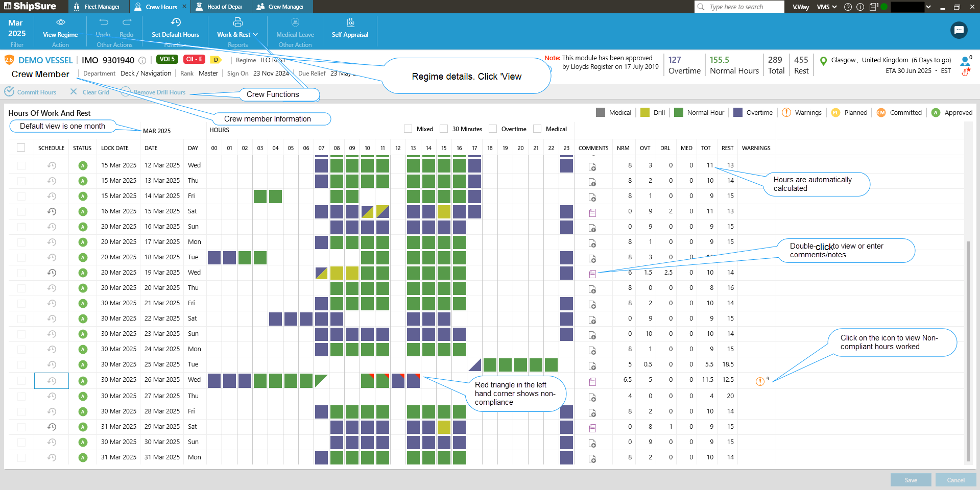Click the View Regime eye icon
Image resolution: width=980 pixels, height=490 pixels.
point(60,22)
